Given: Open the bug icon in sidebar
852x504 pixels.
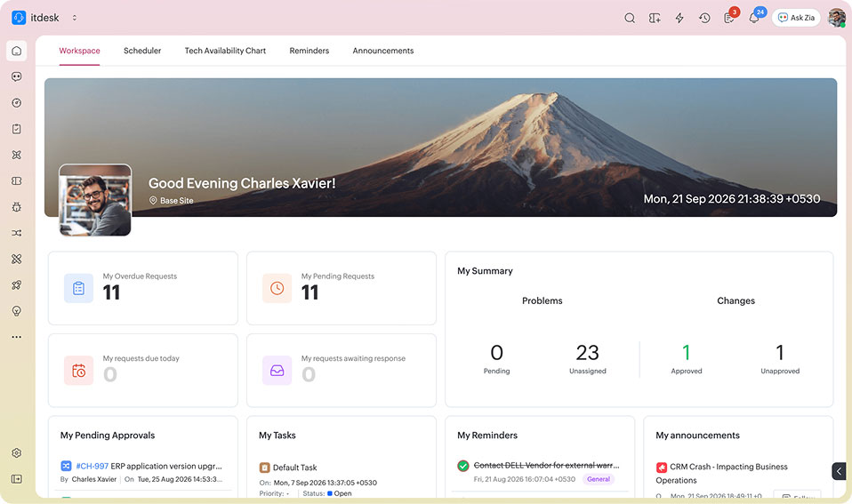Looking at the screenshot, I should click(17, 207).
